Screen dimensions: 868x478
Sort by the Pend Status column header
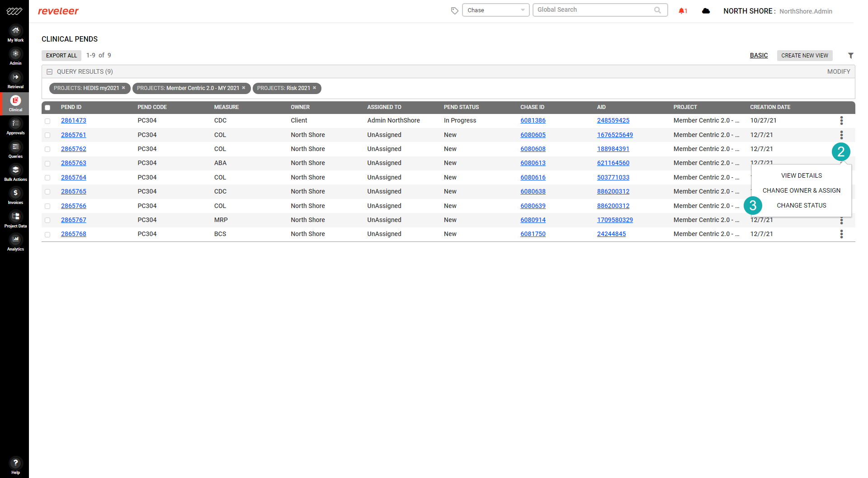[x=461, y=107]
